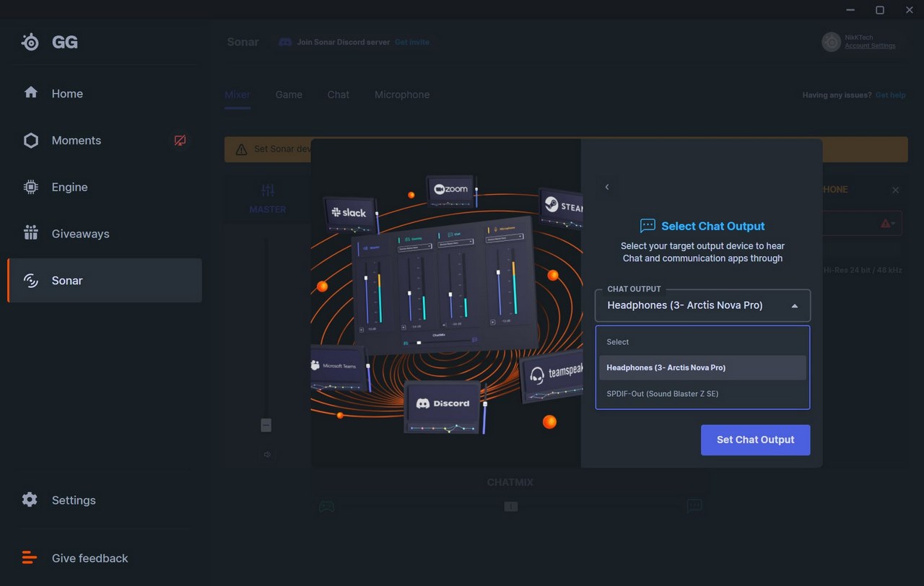Switch to the Microphone tab
The width and height of the screenshot is (924, 586).
coord(402,95)
